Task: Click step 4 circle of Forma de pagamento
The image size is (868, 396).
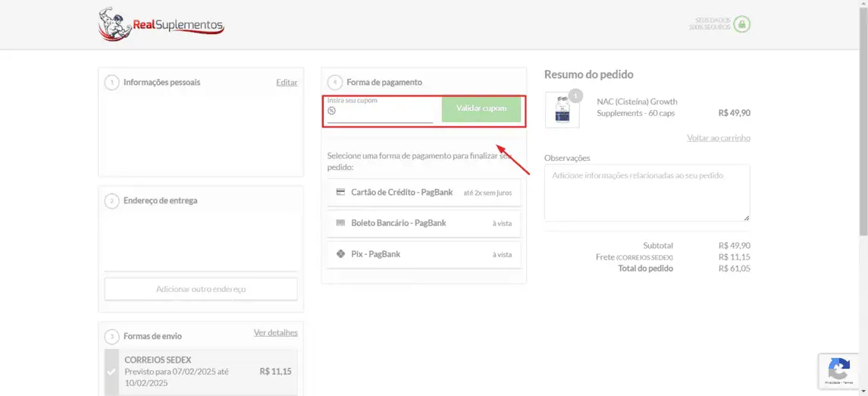Action: point(335,83)
